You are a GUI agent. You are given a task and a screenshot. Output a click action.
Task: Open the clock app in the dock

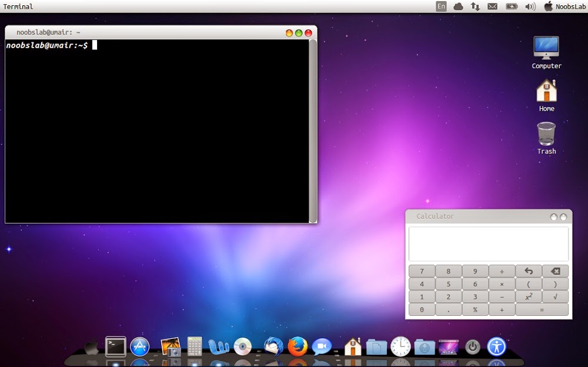coord(400,346)
